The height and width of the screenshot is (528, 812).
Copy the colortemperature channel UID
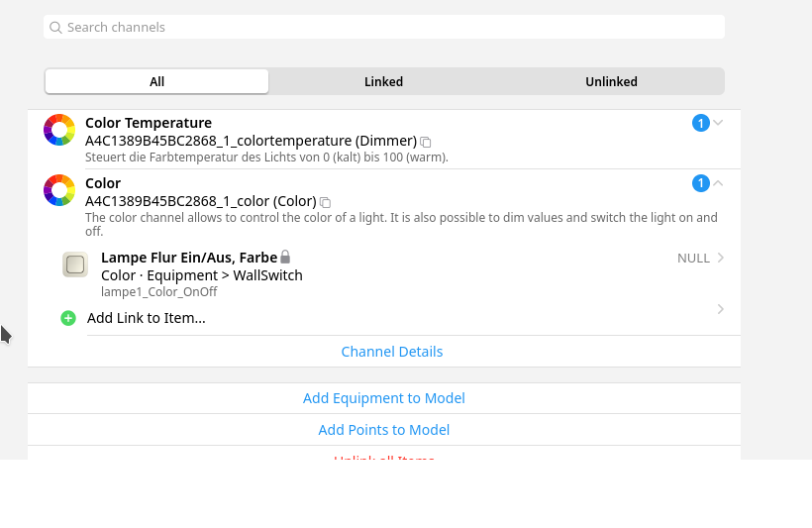425,142
